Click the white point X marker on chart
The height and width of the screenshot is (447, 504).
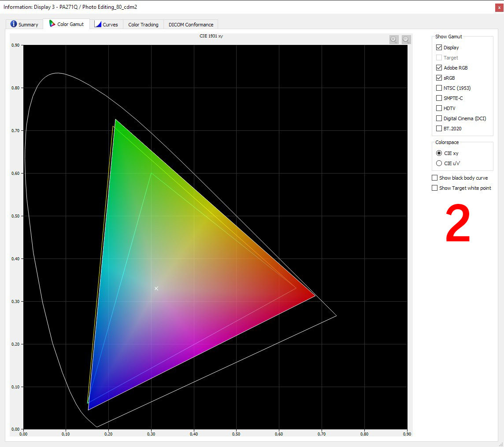[x=156, y=288]
